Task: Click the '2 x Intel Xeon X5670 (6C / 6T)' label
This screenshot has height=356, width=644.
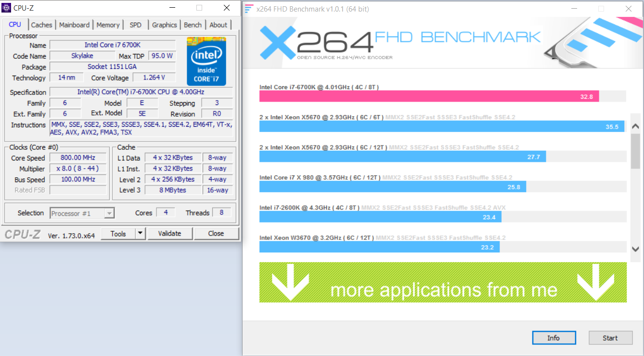Action: click(321, 117)
